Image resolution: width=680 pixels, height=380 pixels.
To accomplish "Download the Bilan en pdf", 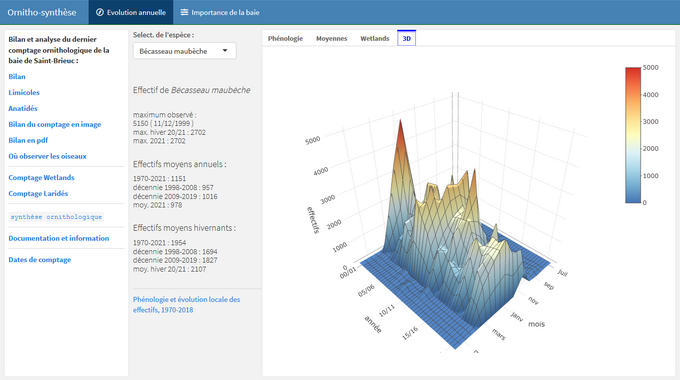I will pyautogui.click(x=28, y=140).
